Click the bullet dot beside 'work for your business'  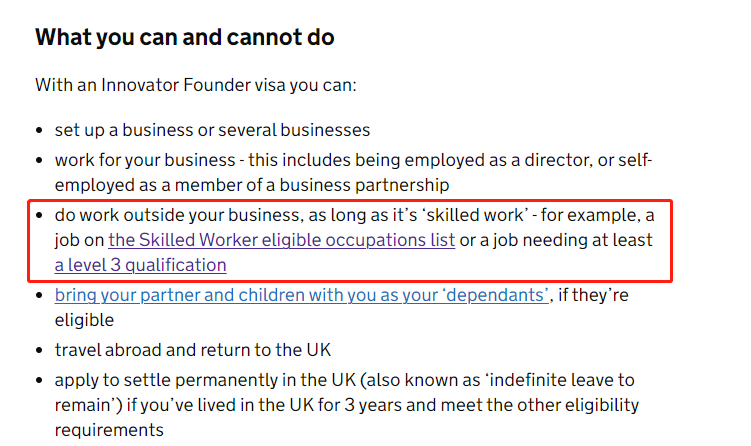39,160
